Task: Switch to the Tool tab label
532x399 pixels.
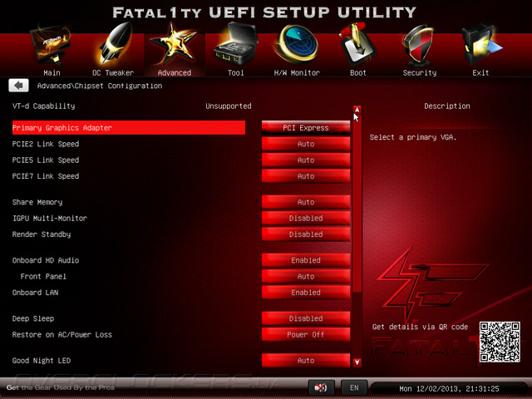Action: pos(236,72)
